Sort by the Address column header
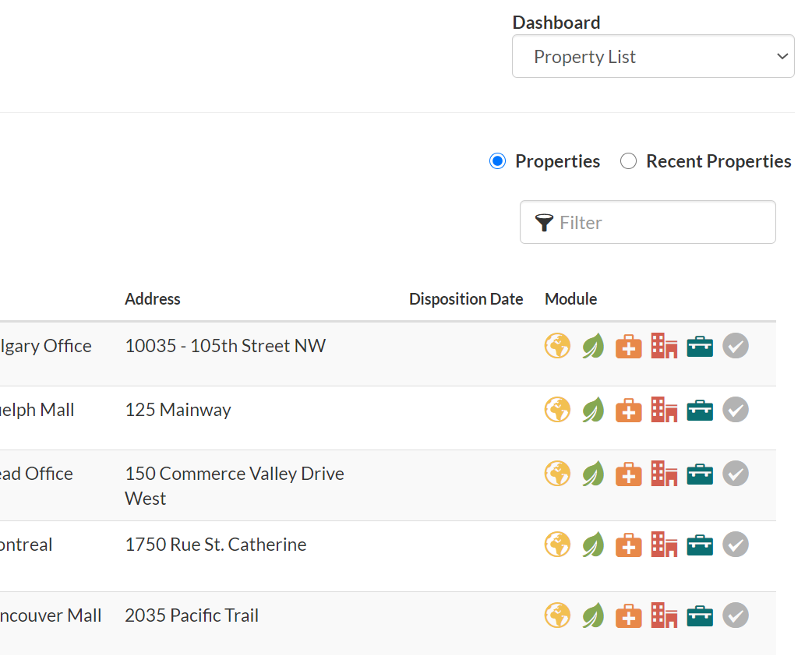 point(152,298)
